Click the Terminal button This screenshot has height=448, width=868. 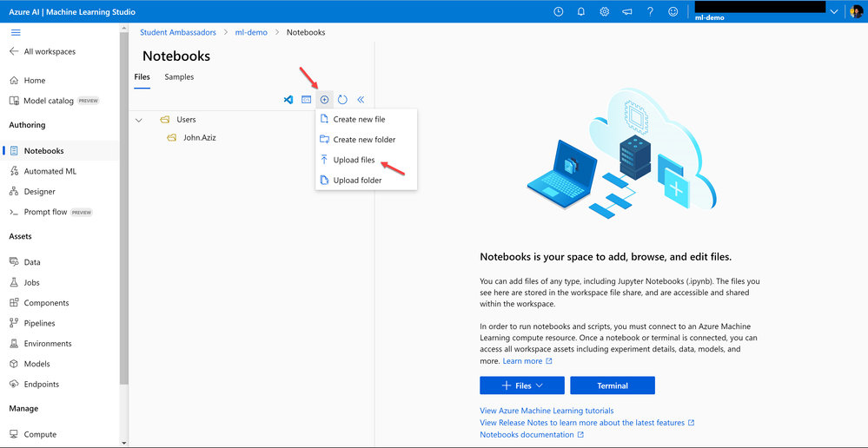(613, 385)
